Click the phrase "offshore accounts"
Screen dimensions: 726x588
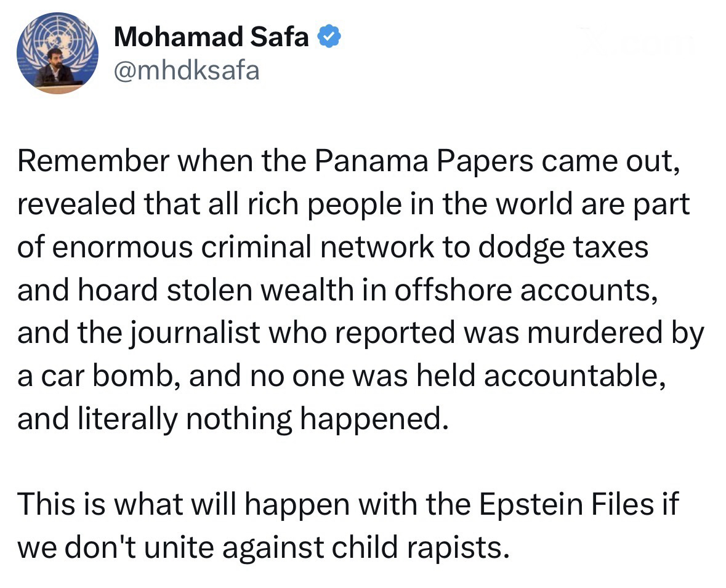tap(523, 291)
